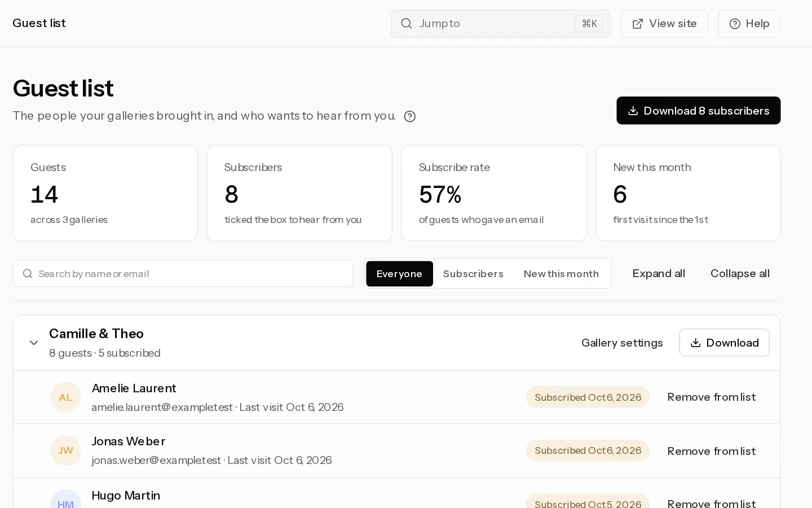Click the AL avatar for Amelie Laurent
Screen dimensions: 812x508
66,397
